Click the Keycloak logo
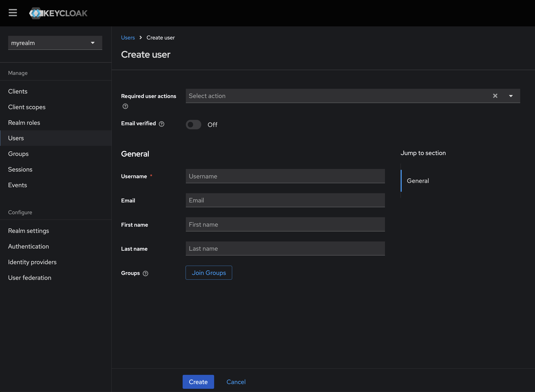The width and height of the screenshot is (535, 392). pyautogui.click(x=58, y=13)
